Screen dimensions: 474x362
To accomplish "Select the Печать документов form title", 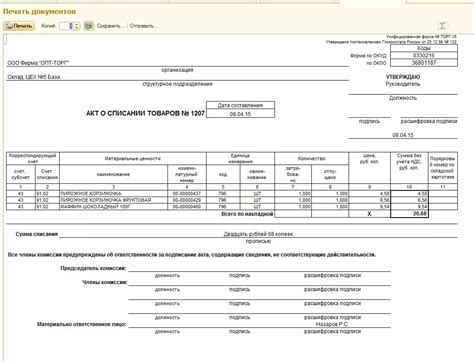I will (x=39, y=12).
